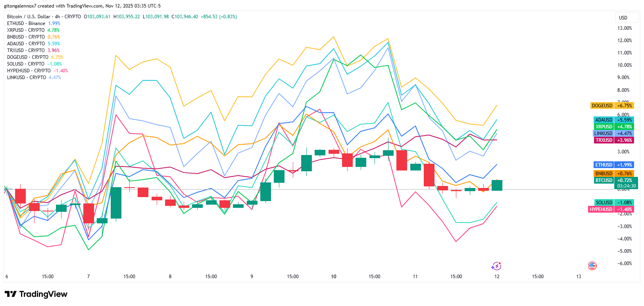Click date 12 on the time axis
Viewport: 644px width, 306px height.
[x=497, y=277]
